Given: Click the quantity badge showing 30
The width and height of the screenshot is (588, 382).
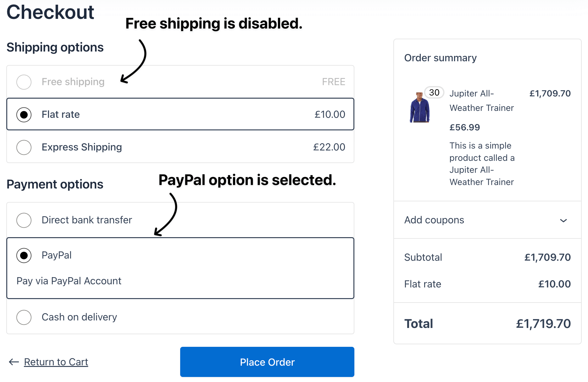Looking at the screenshot, I should [434, 93].
